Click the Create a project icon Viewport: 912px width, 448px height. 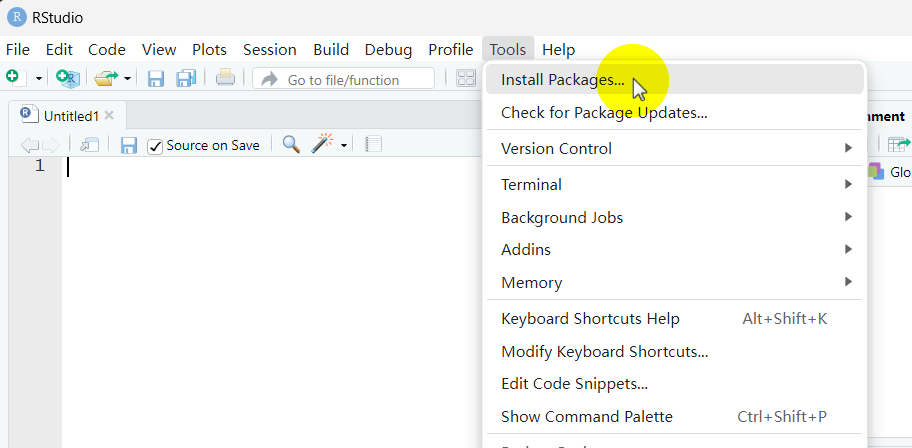point(67,78)
